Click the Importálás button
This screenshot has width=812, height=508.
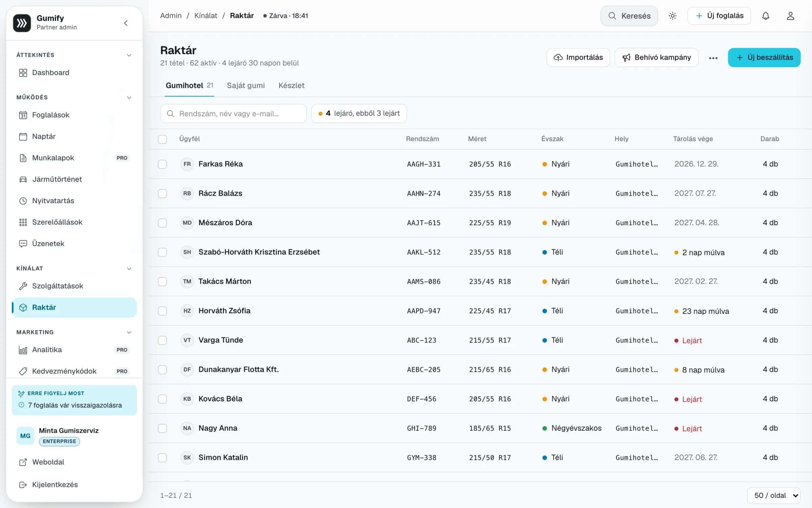click(x=578, y=58)
